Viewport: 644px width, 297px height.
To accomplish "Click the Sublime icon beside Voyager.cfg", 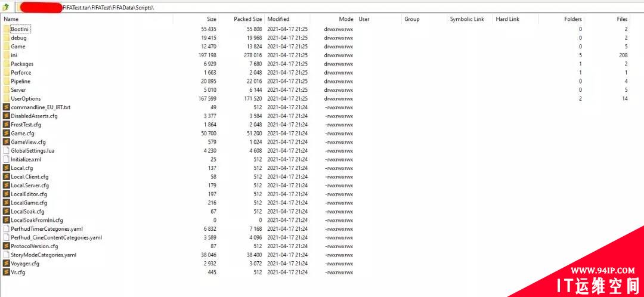I will pos(6,264).
